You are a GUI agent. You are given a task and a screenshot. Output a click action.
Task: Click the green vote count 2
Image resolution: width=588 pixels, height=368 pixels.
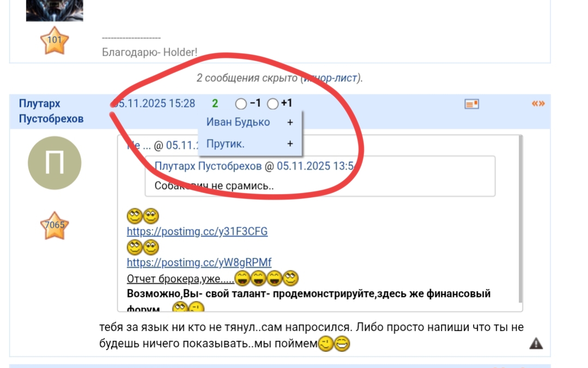(x=215, y=104)
